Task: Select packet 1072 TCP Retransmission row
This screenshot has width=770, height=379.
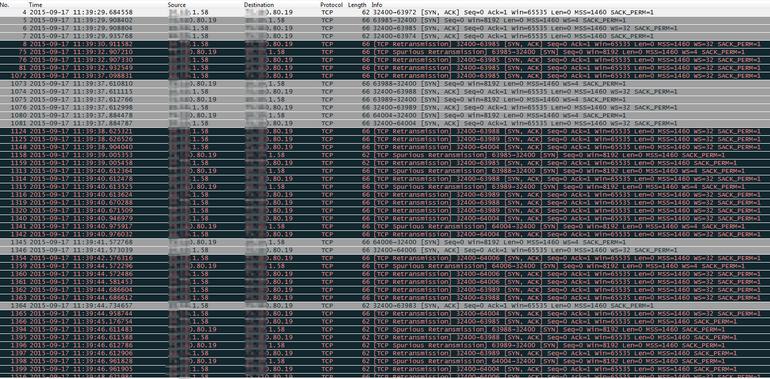Action: coord(385,76)
